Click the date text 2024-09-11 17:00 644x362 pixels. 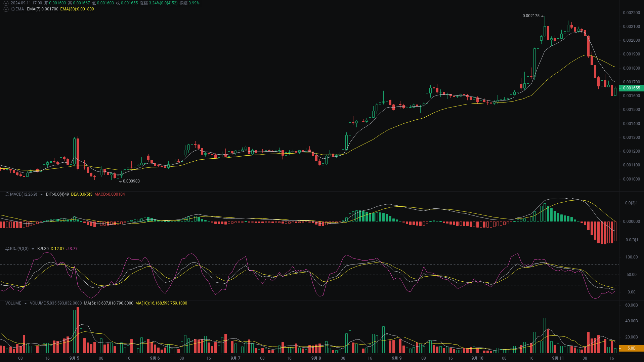click(x=26, y=3)
